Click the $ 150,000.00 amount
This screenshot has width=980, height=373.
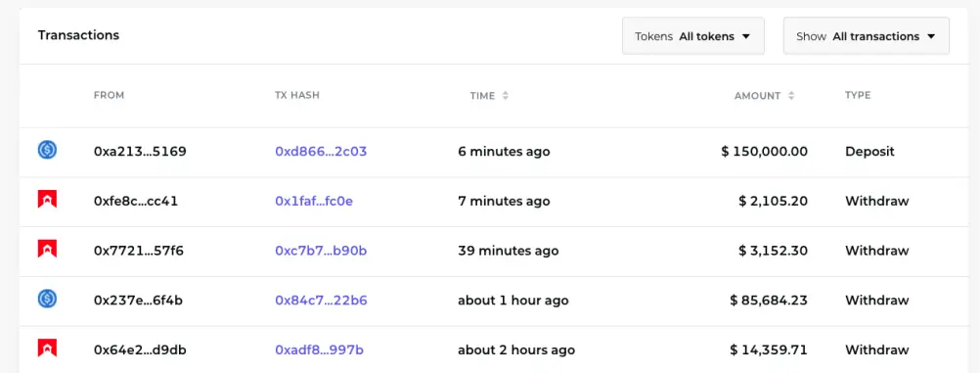pyautogui.click(x=765, y=152)
